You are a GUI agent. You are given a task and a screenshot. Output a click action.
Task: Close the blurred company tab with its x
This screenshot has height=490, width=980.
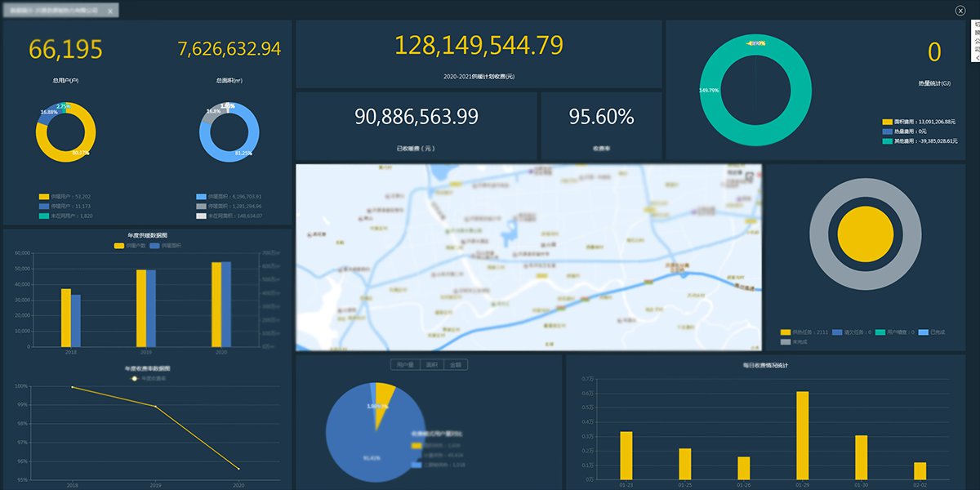(110, 11)
